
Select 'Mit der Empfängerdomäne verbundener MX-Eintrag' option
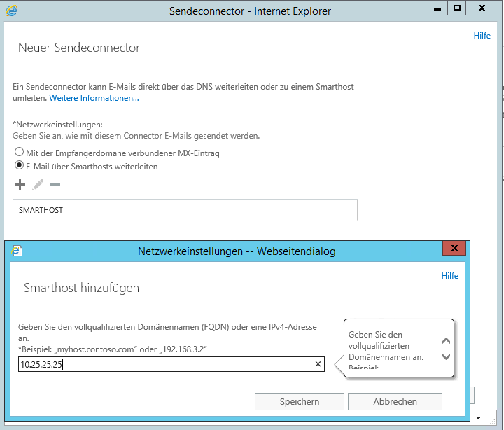coord(19,153)
